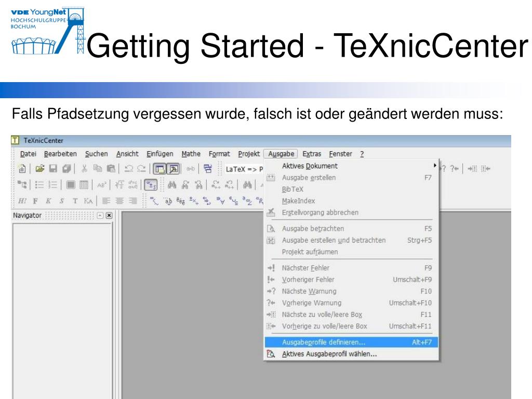Choose Ausgabe erstellen in the menu
The image size is (532, 399).
(x=352, y=178)
